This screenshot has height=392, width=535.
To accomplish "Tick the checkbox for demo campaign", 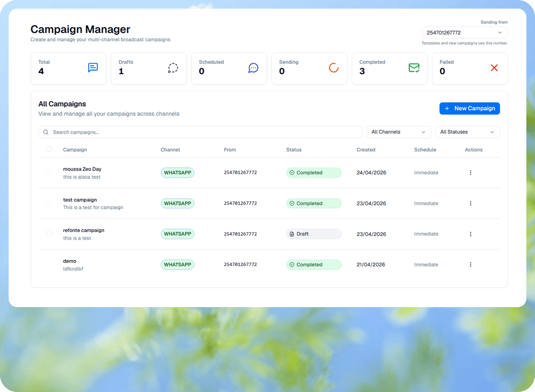I will pos(49,264).
